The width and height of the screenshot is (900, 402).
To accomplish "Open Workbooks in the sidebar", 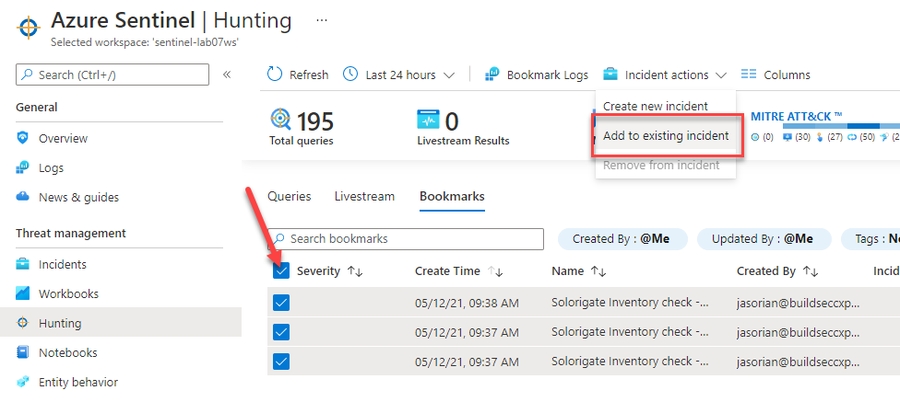I will coord(68,294).
